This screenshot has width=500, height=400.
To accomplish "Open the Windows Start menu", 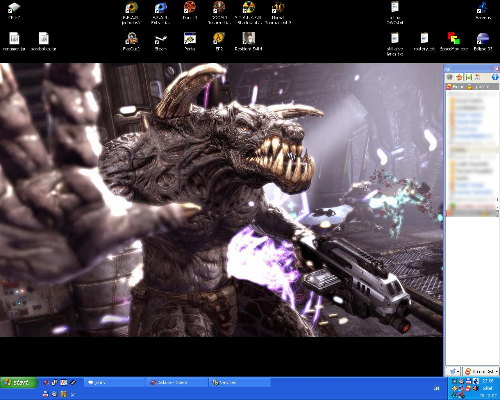I will pyautogui.click(x=19, y=382).
